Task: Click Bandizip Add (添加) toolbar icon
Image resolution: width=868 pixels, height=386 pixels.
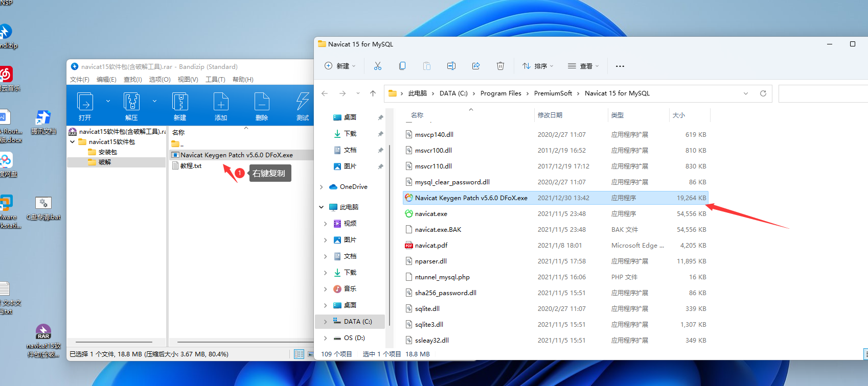Action: coord(221,106)
